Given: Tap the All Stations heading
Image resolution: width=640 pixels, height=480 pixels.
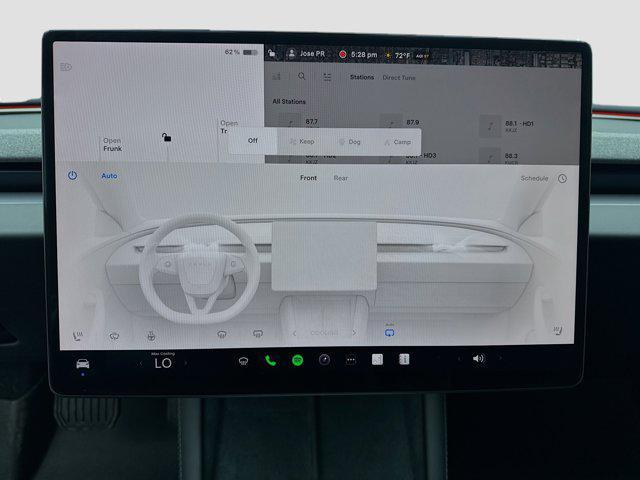Looking at the screenshot, I should point(289,101).
